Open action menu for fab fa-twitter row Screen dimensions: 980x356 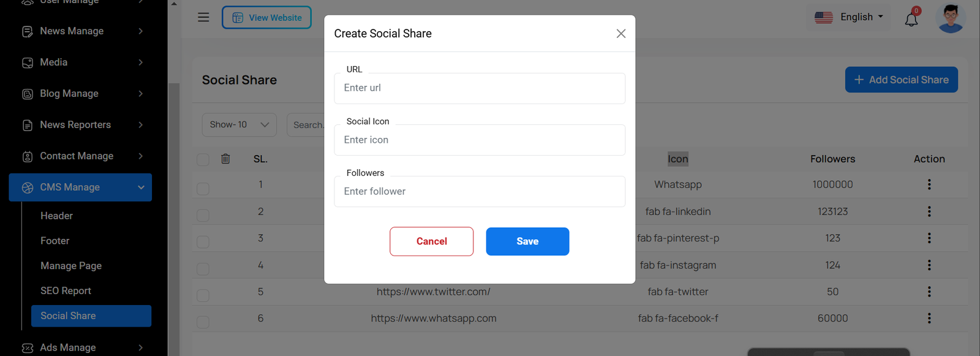[929, 292]
